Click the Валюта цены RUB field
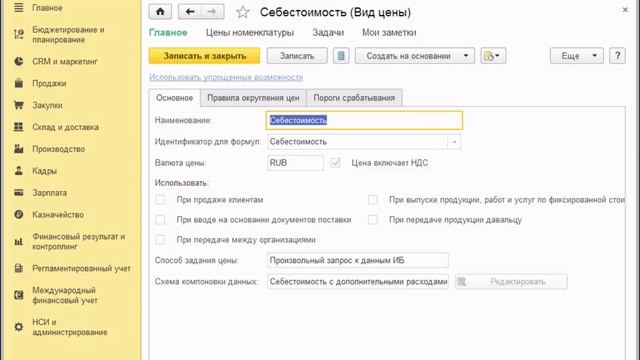640x360 pixels. (295, 163)
